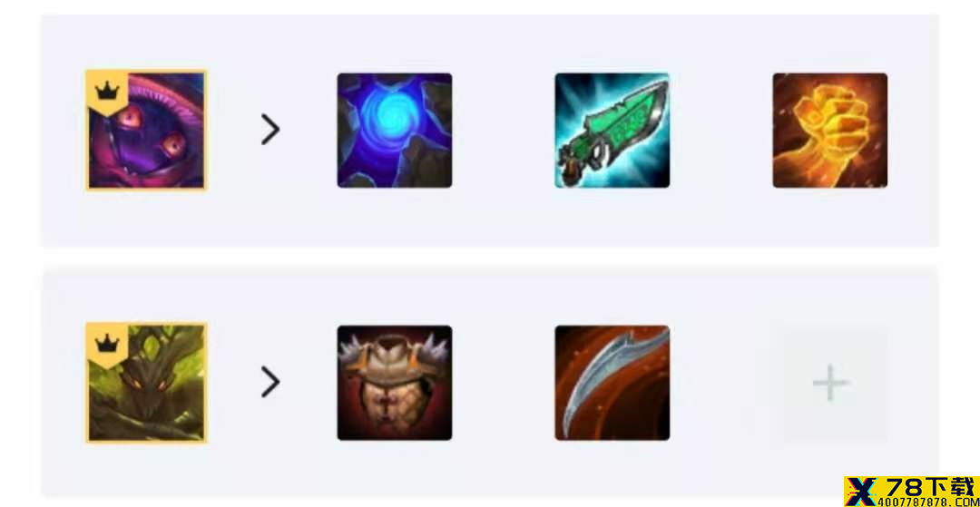Follow the 4007787878.COM link text
This screenshot has width=980, height=507.
927,502
